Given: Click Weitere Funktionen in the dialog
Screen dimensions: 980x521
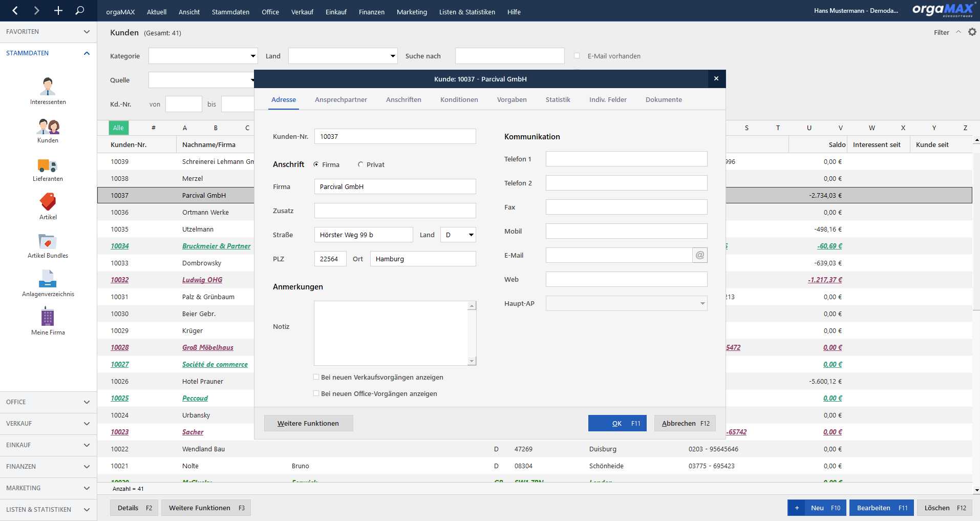Looking at the screenshot, I should [x=309, y=423].
